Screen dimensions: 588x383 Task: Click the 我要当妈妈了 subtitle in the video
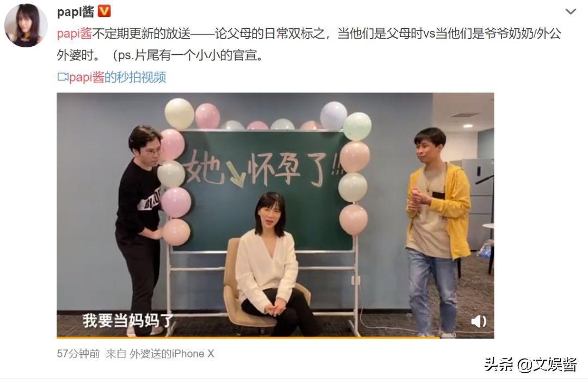[x=128, y=321]
